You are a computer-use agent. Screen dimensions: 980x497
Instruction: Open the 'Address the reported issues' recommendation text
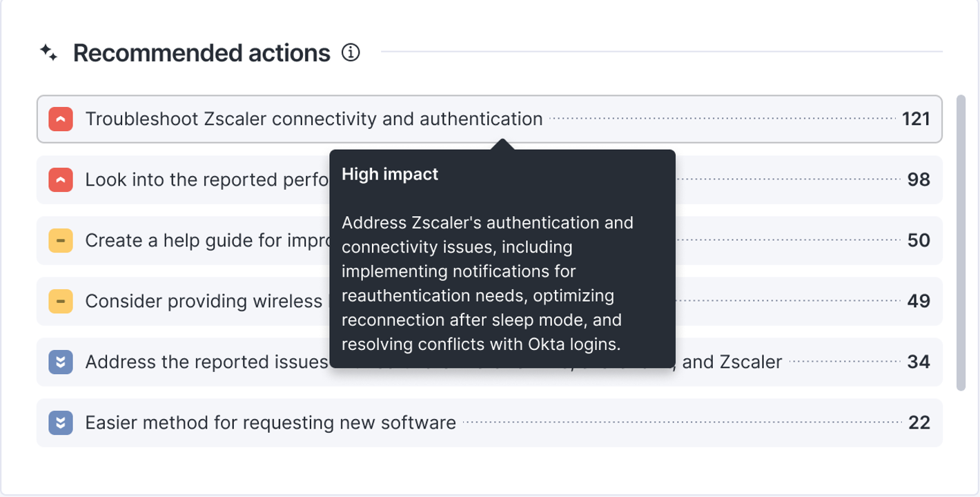[x=206, y=362]
